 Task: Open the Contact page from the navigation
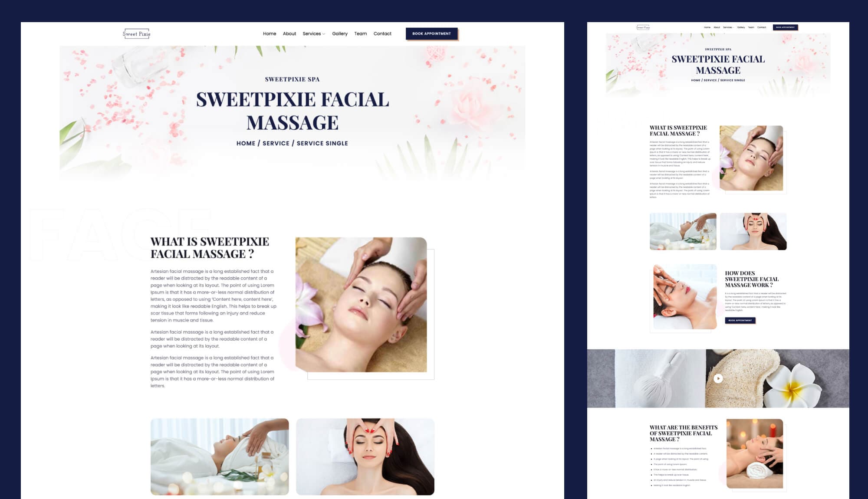click(382, 33)
